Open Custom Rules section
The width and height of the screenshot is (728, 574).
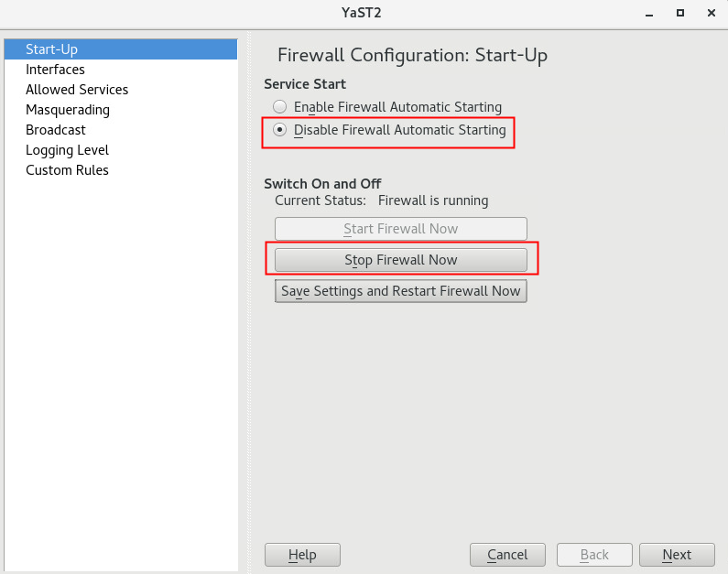click(x=67, y=170)
